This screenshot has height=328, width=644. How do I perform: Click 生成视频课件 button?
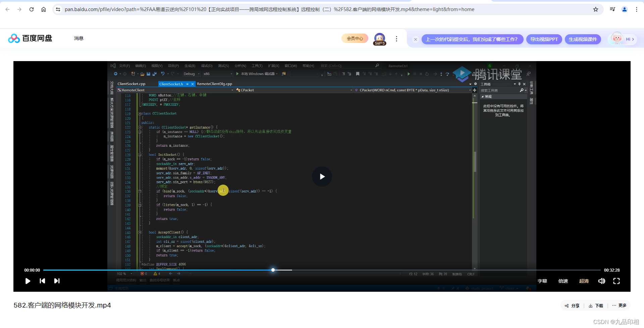click(x=583, y=39)
